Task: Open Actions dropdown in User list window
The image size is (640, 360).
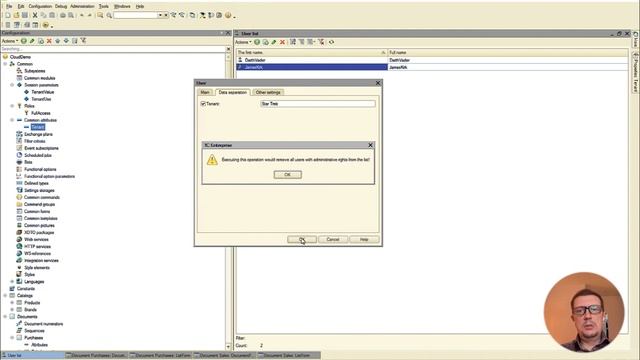Action: [x=243, y=42]
